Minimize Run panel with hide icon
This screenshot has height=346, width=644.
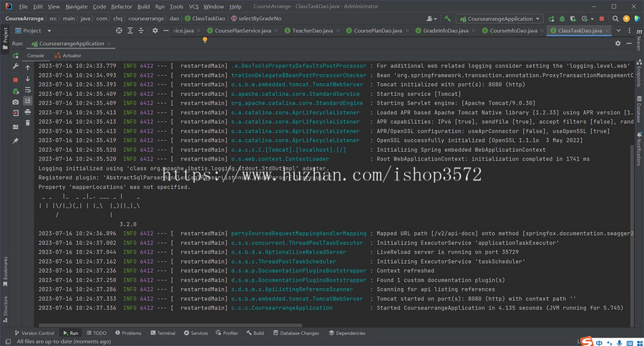point(629,43)
